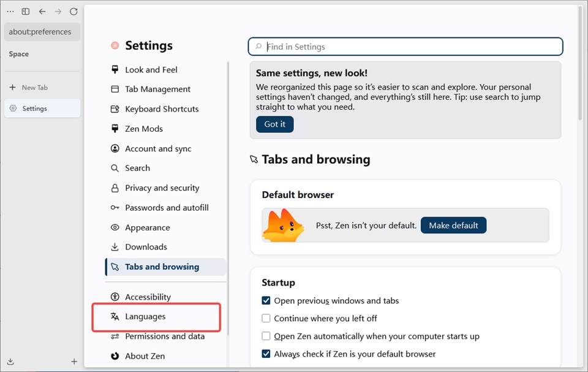The image size is (588, 372).
Task: Click the reload page icon
Action: coord(73,12)
